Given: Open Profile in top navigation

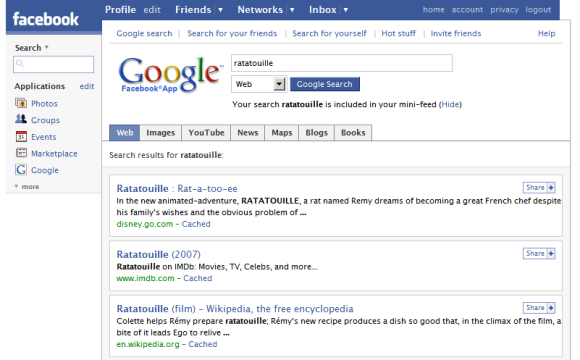Looking at the screenshot, I should pos(120,10).
